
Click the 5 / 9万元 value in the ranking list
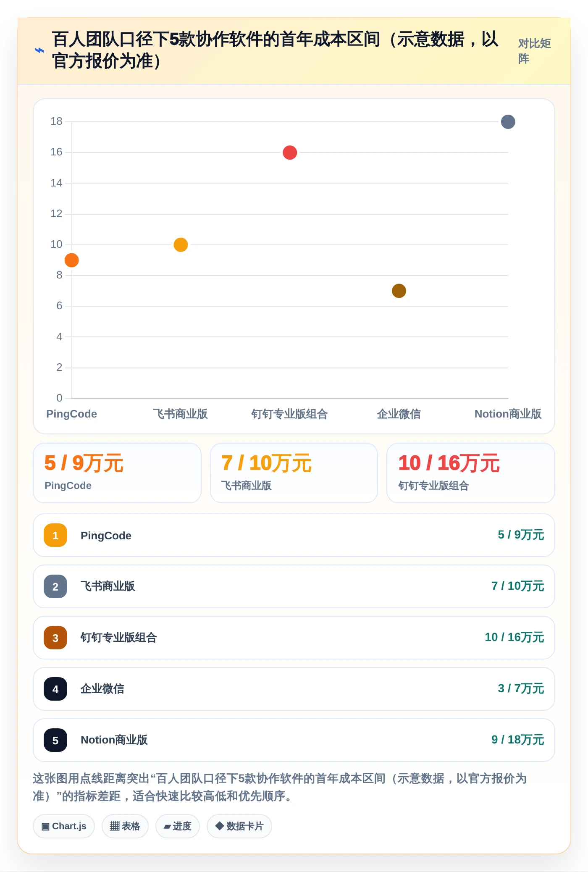coord(521,535)
